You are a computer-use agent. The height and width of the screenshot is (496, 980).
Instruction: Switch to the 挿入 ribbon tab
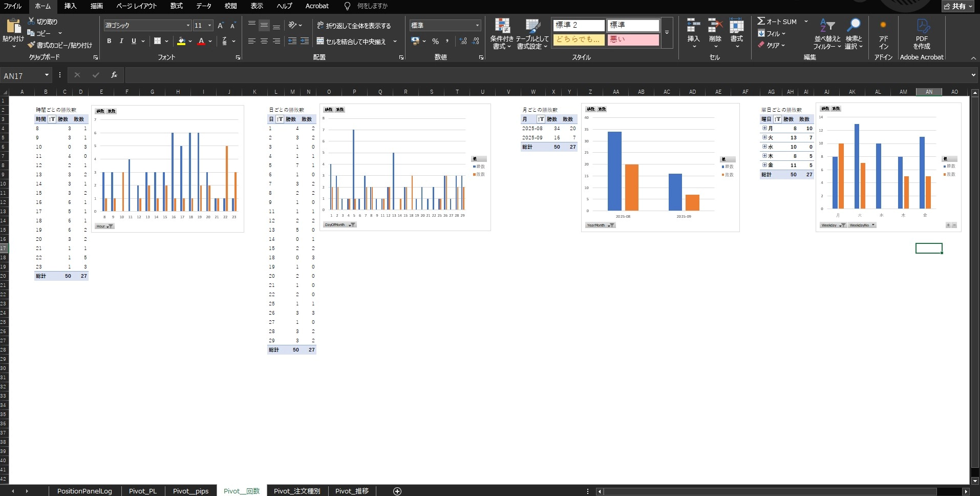tap(70, 6)
